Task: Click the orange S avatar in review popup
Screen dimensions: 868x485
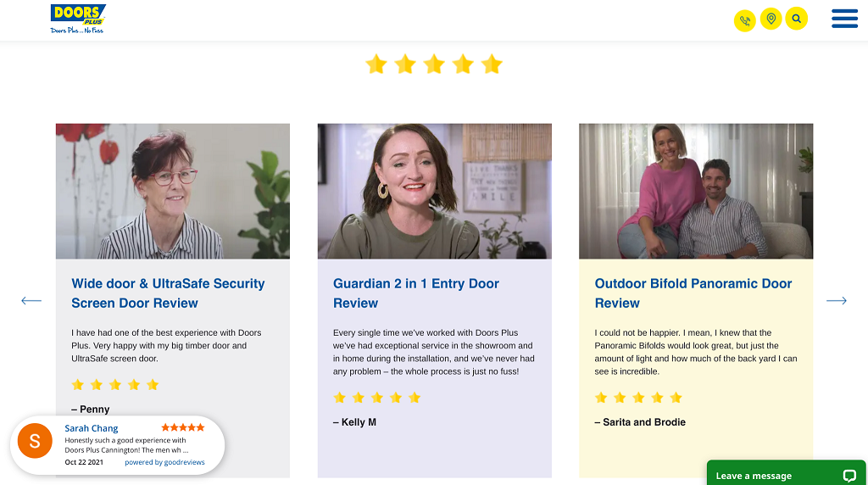Action: coord(35,442)
